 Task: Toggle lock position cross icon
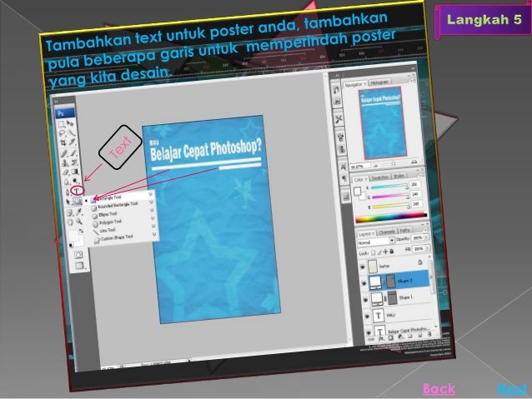(385, 252)
